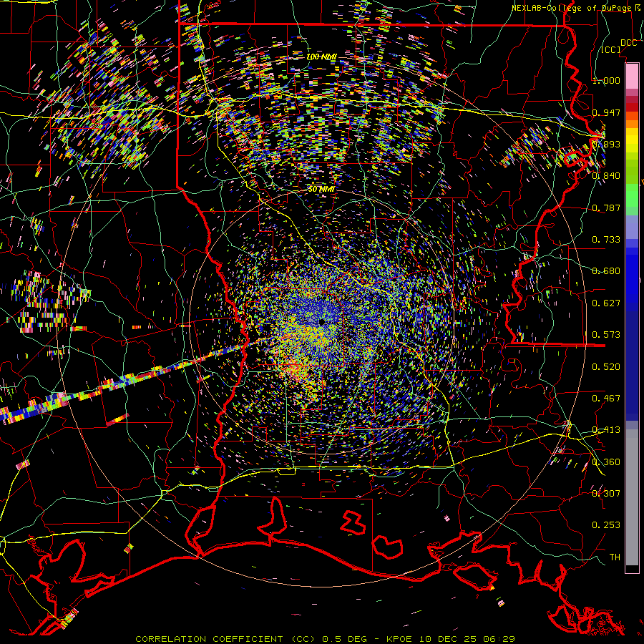Select the 0.253 scale value
The width and height of the screenshot is (644, 644).
tap(606, 525)
